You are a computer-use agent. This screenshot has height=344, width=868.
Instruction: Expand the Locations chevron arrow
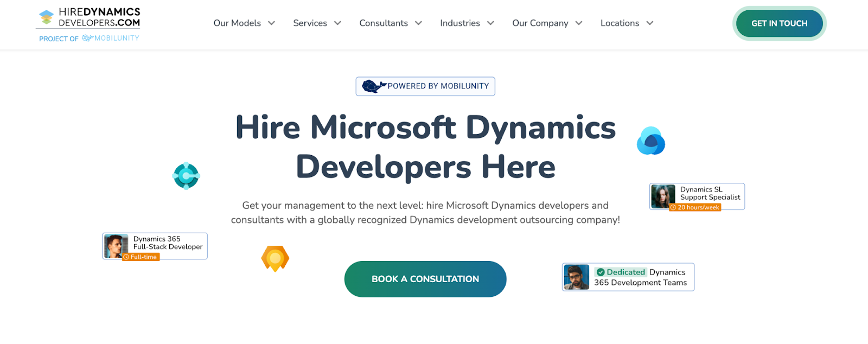[650, 23]
